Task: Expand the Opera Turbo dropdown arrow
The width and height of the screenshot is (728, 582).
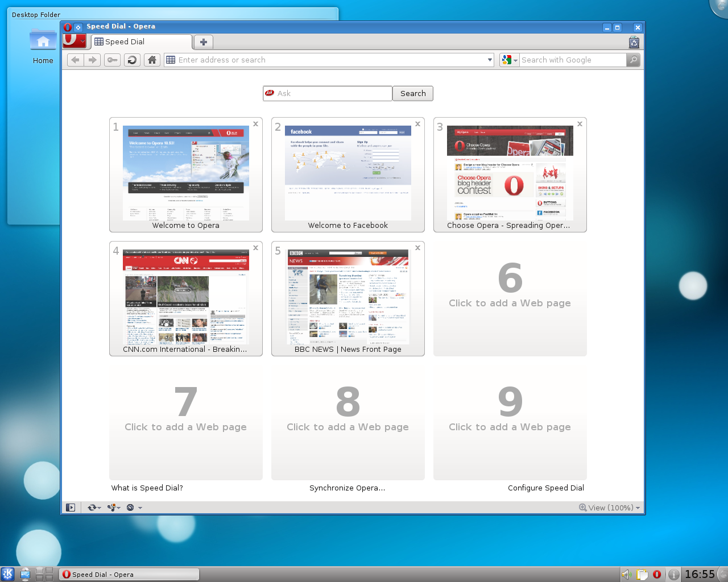Action: pos(140,508)
